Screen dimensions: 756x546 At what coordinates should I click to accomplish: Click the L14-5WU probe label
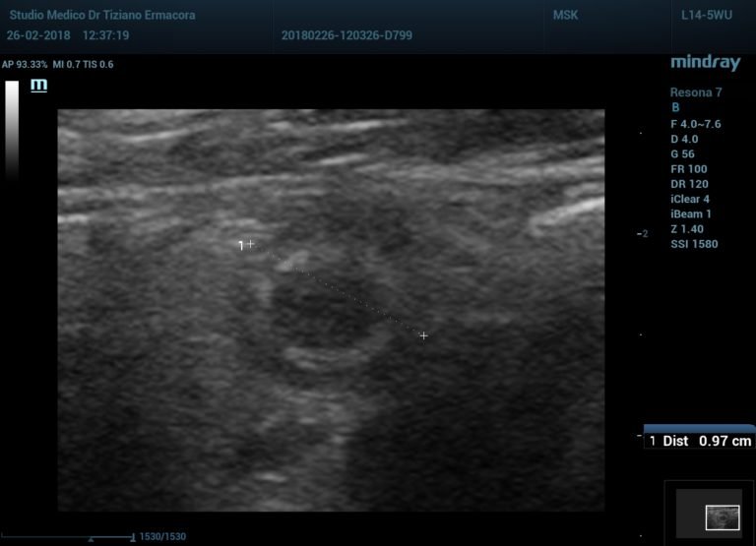pyautogui.click(x=705, y=16)
